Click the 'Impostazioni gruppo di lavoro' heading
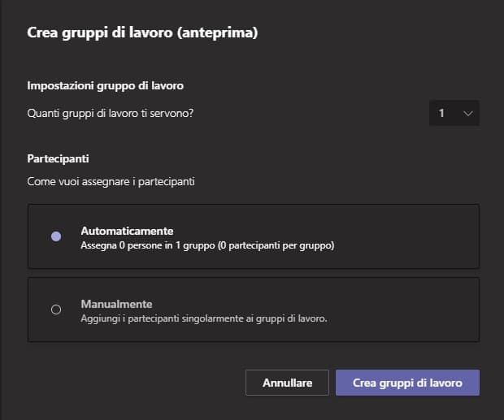 [105, 86]
